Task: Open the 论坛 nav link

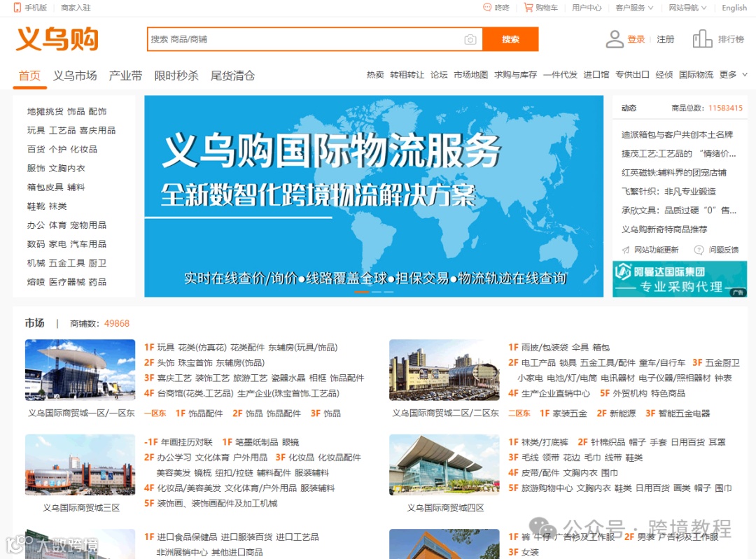Action: click(439, 75)
